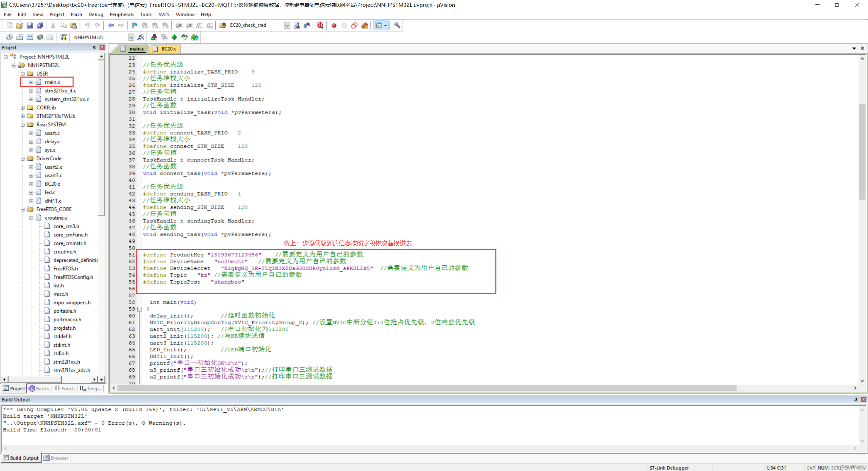Collapse the USER folder in the project tree
This screenshot has height=471, width=868.
click(x=23, y=74)
